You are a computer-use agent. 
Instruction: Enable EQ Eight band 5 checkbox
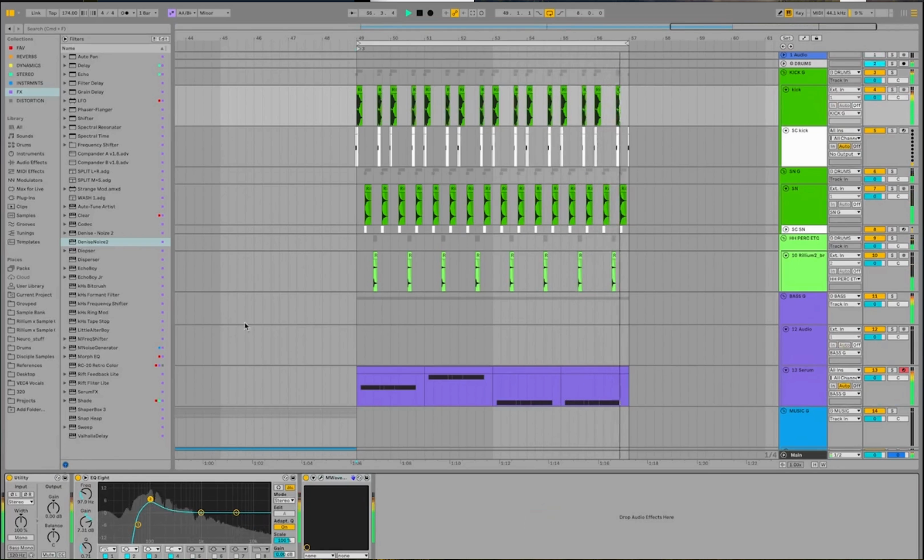click(192, 556)
